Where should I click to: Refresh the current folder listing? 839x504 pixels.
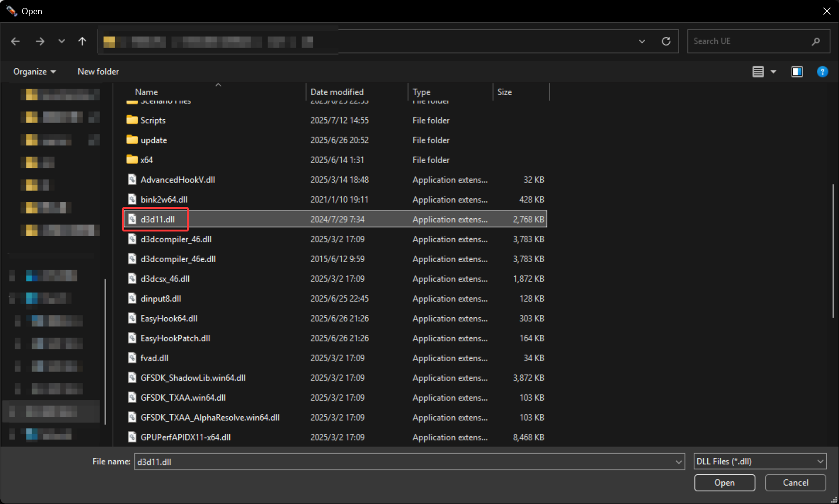click(x=666, y=41)
